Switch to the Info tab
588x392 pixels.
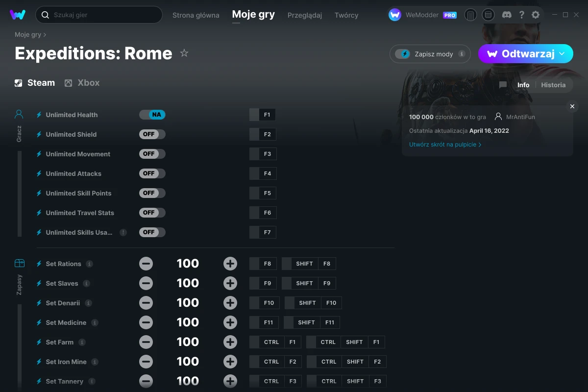[523, 85]
